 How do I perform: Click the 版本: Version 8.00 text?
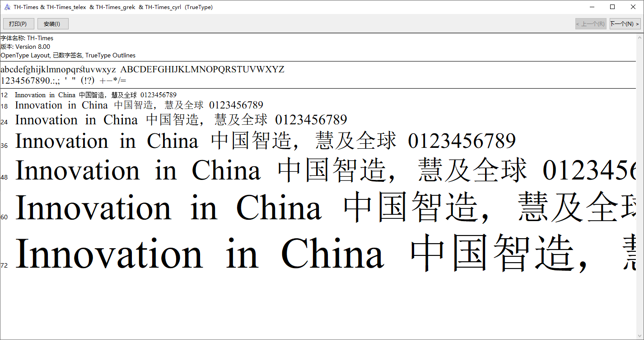[x=25, y=47]
